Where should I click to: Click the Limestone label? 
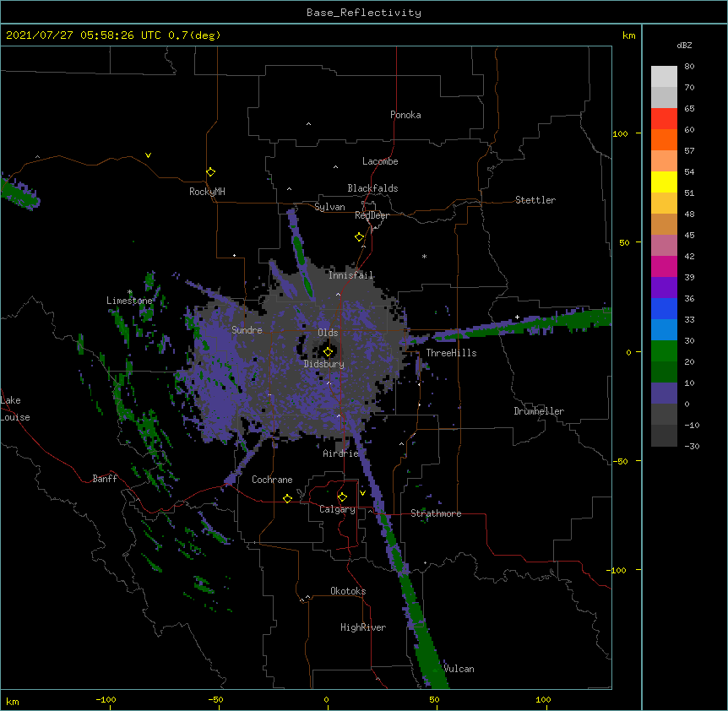[129, 301]
